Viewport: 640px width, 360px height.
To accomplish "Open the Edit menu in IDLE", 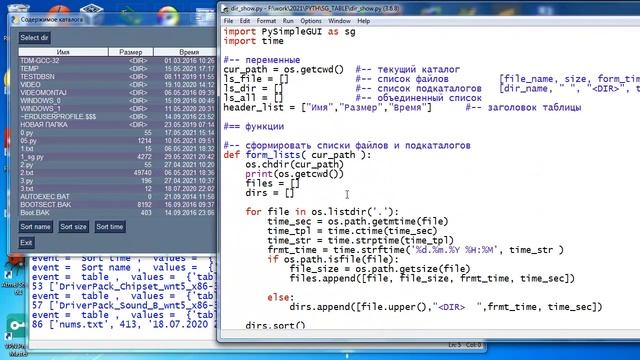I will click(245, 21).
